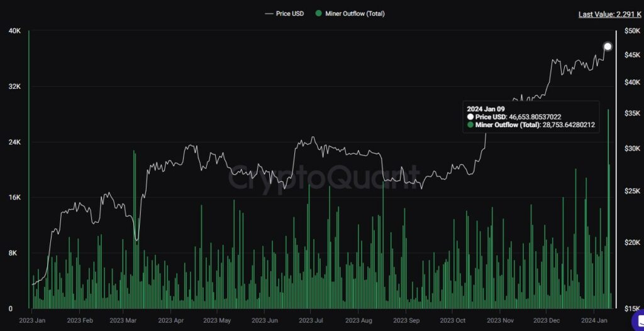Open the chat widget icon at bottom right
The height and width of the screenshot is (331, 644).
[638, 321]
